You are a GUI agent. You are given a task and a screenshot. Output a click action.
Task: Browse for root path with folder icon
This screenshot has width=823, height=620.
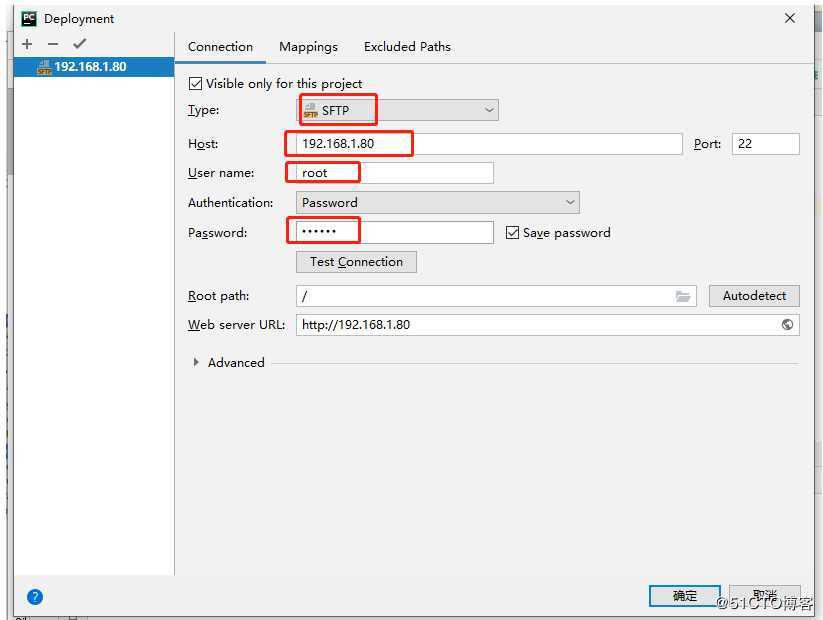(x=683, y=296)
